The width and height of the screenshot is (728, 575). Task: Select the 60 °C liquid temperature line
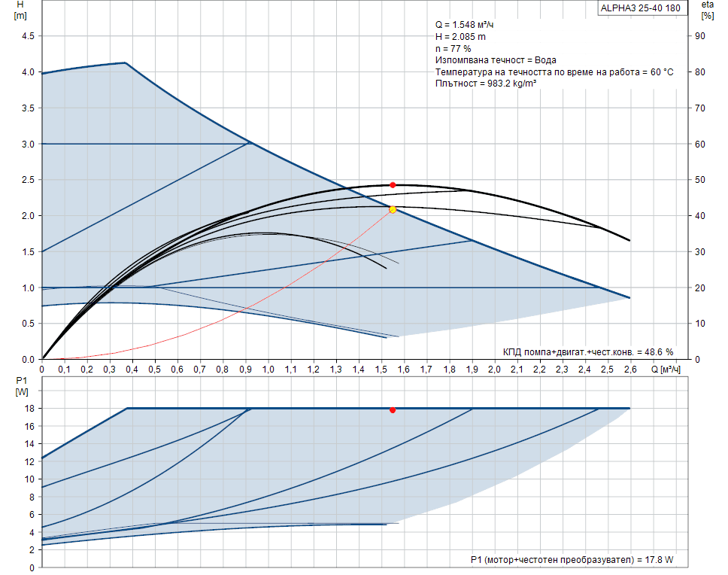[x=554, y=71]
